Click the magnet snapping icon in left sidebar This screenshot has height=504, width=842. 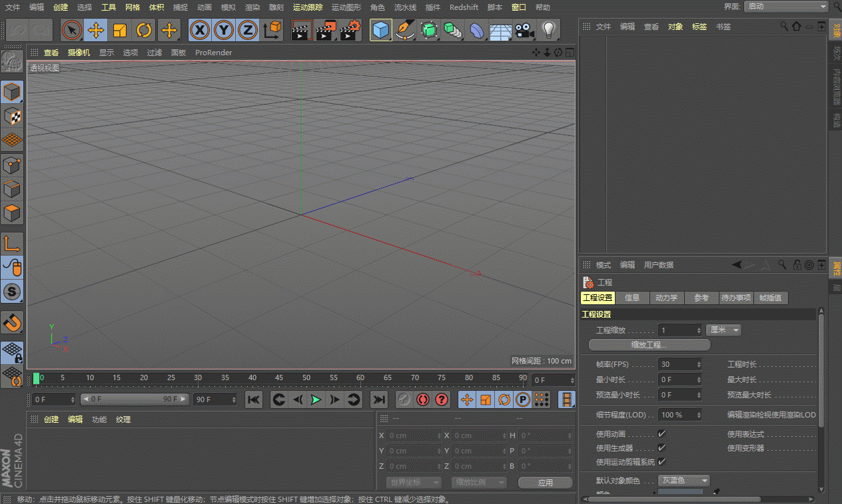point(12,322)
